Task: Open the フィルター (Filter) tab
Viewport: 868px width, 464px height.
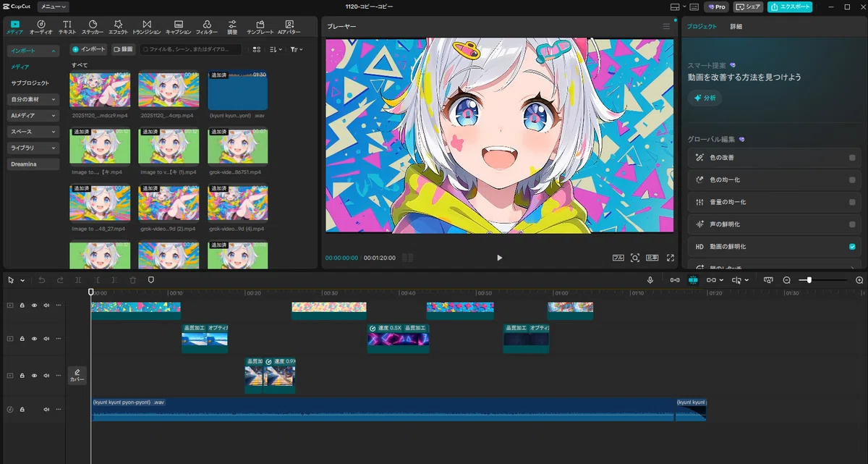Action: pyautogui.click(x=207, y=28)
